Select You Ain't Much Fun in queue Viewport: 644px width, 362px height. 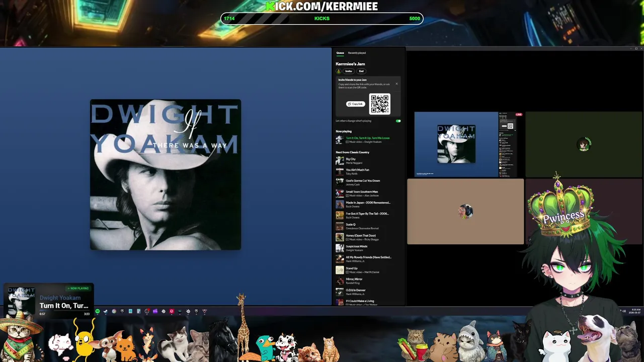point(369,172)
